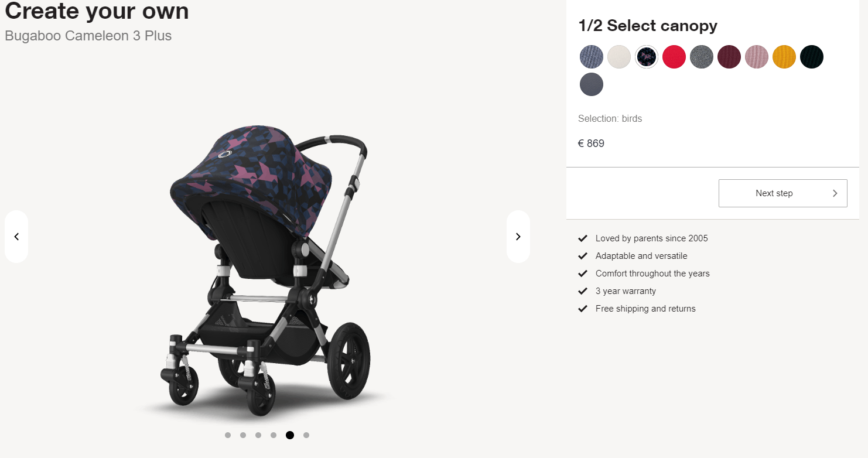This screenshot has width=868, height=458.
Task: Click the Bugaboo Cameleon 3 Plus subtitle
Action: [88, 36]
